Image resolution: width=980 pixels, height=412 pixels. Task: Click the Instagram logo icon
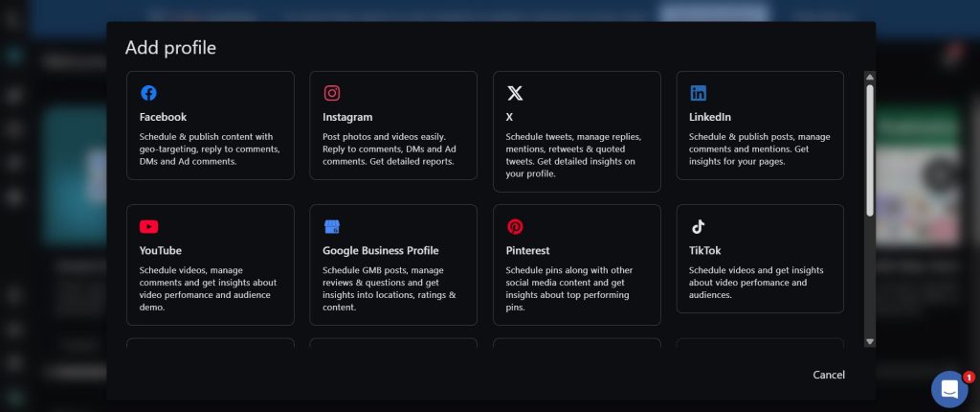tap(332, 93)
